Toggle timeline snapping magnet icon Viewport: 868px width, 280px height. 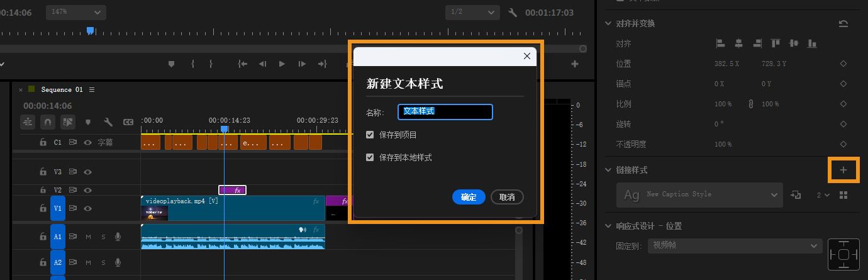coord(48,122)
